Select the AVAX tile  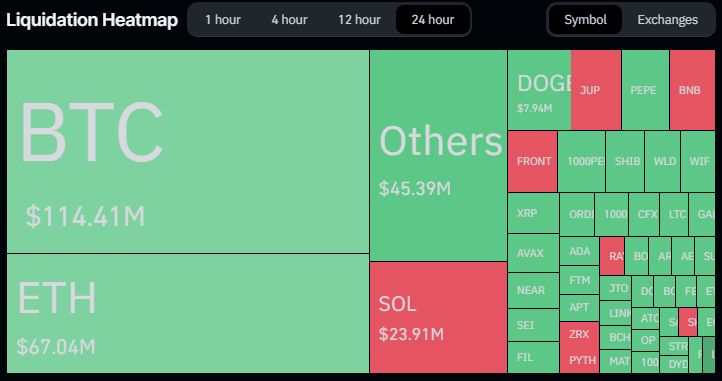tap(533, 253)
